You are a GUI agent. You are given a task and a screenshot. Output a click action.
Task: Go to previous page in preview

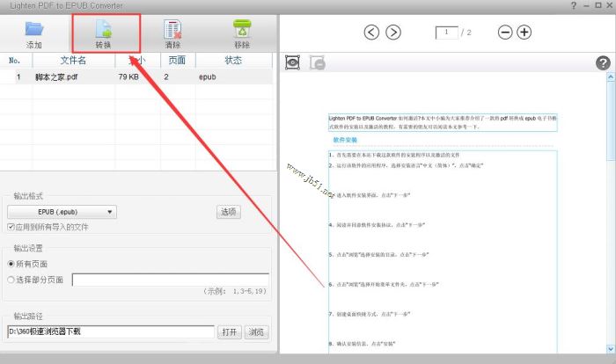[x=371, y=33]
